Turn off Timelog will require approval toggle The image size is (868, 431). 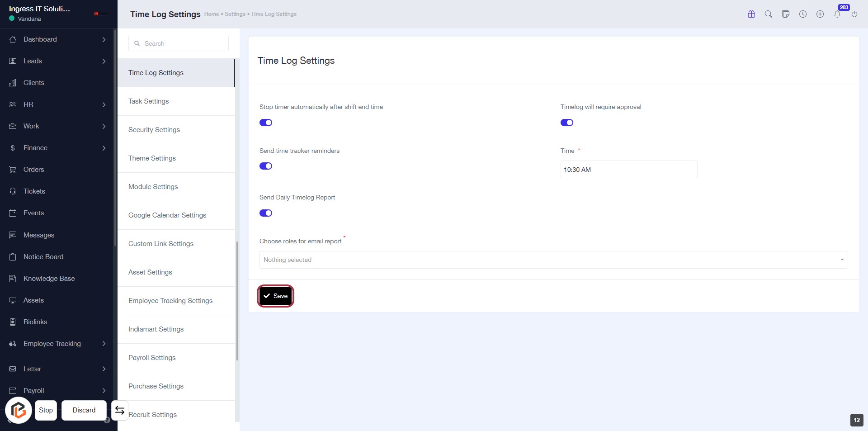[567, 123]
